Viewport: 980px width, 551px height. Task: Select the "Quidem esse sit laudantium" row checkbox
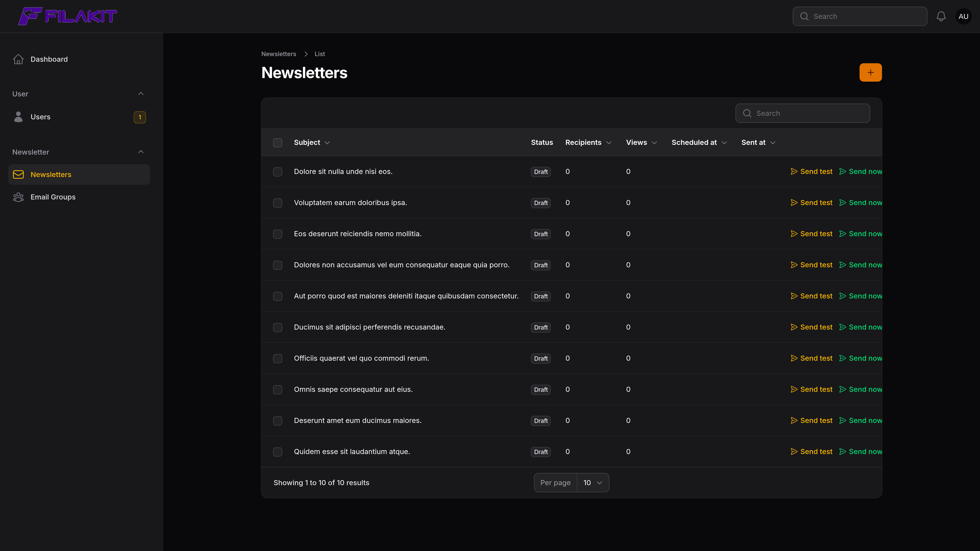[x=278, y=452]
